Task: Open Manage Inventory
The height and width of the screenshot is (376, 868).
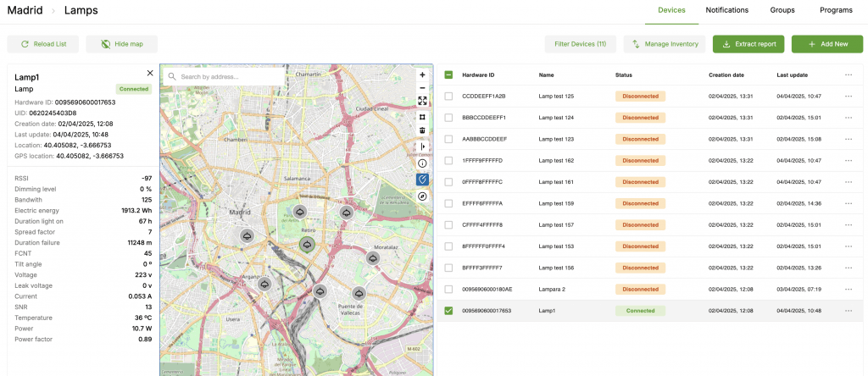Action: (x=665, y=44)
